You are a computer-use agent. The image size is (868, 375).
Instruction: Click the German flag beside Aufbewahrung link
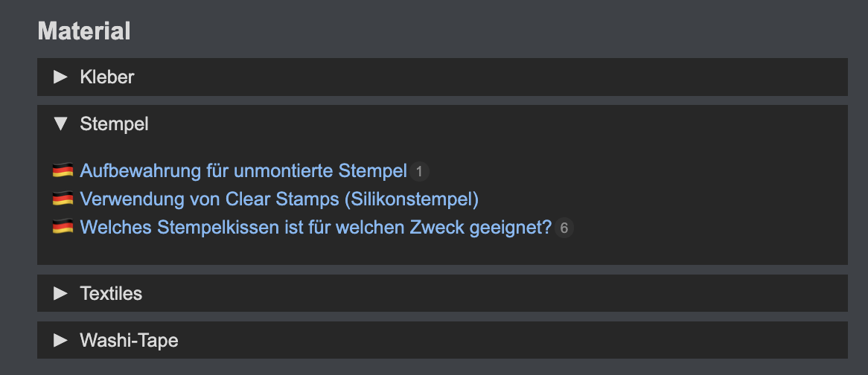(x=63, y=171)
